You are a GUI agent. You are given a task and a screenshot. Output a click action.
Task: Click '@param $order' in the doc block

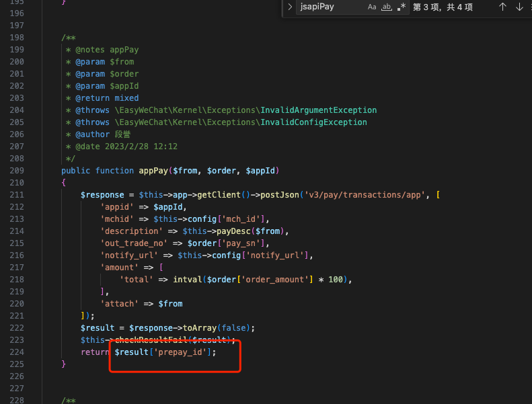tap(107, 74)
